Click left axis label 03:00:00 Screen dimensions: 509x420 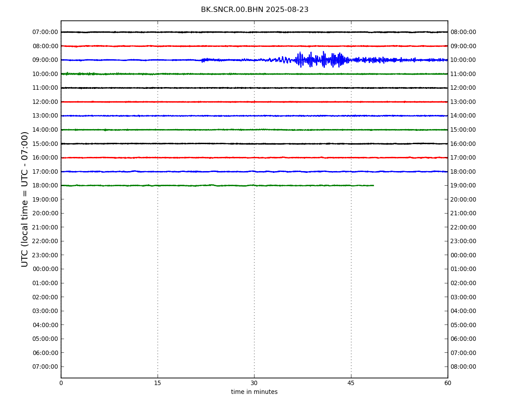pos(46,311)
